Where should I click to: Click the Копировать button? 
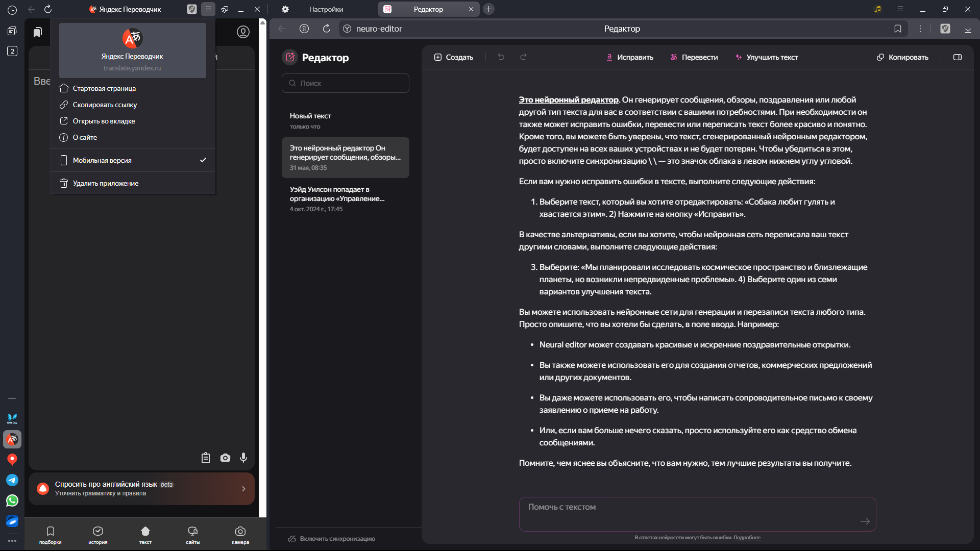click(902, 57)
